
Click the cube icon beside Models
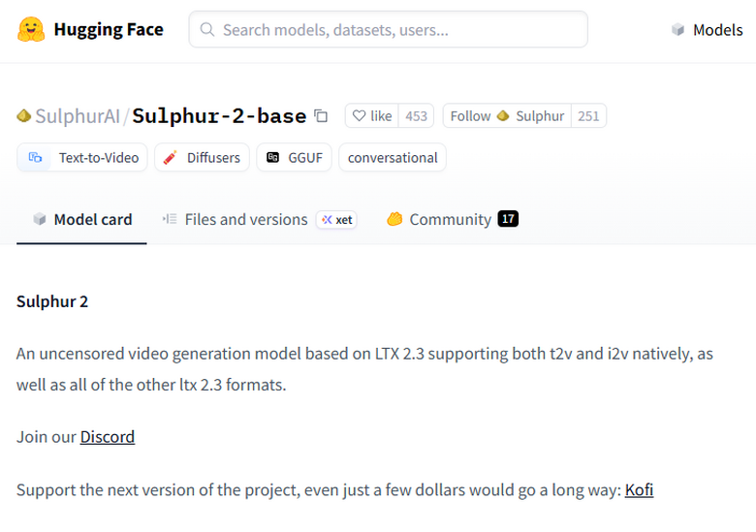(x=677, y=30)
